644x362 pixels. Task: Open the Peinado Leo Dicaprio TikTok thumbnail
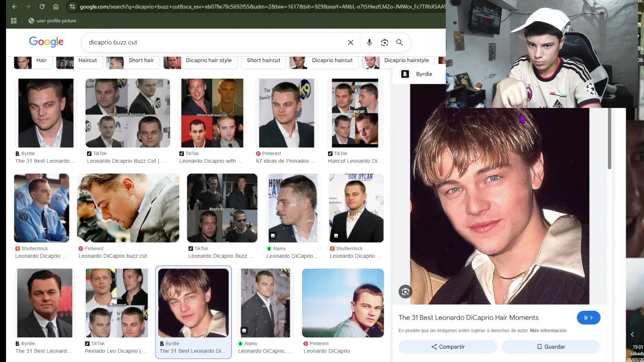[x=117, y=303]
